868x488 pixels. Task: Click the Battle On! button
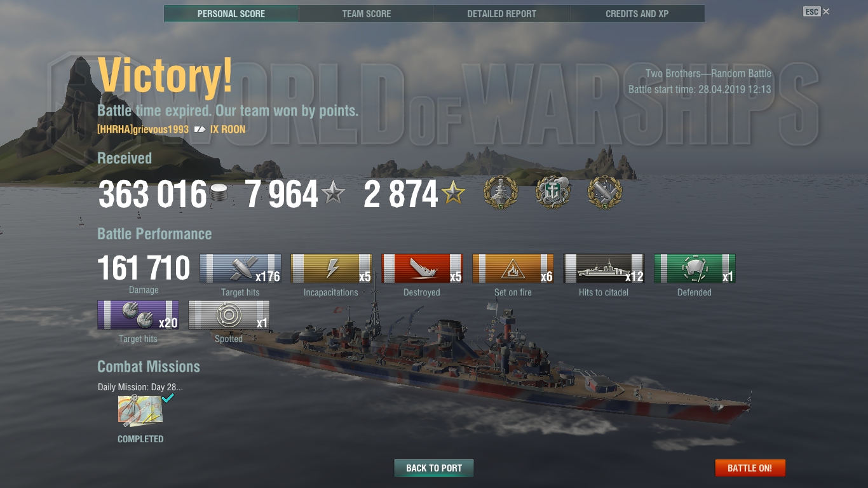750,468
